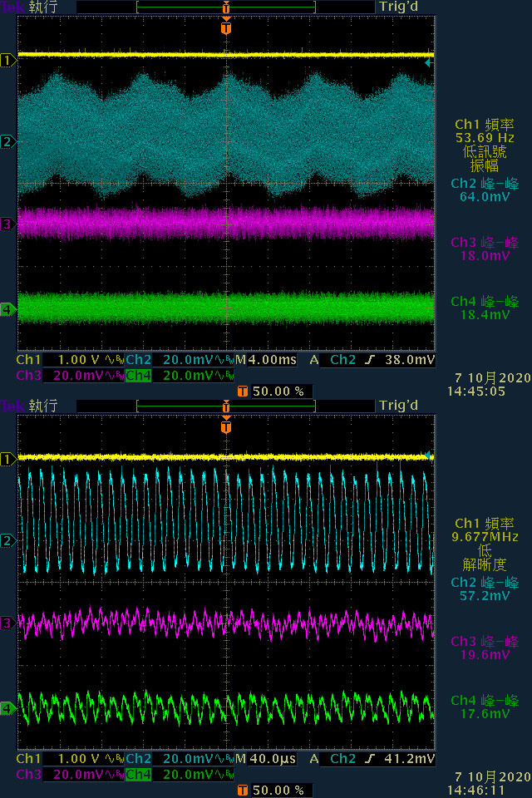Click the rising edge trigger icon next to 41.2mV
The image size is (532, 798).
[x=370, y=759]
